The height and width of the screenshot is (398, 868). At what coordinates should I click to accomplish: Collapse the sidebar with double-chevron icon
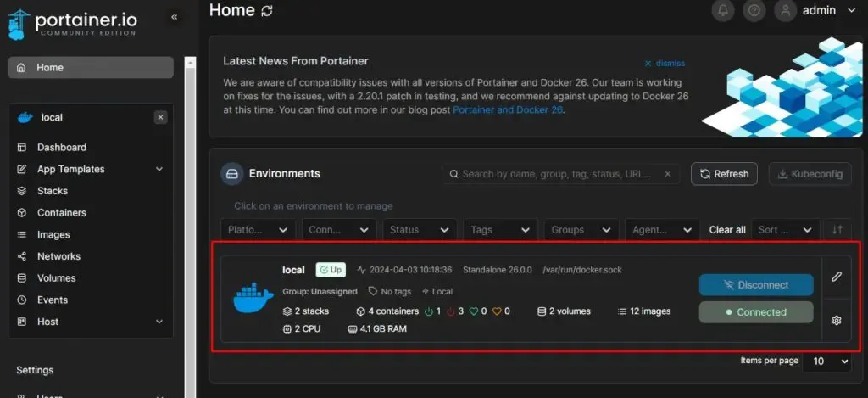175,17
